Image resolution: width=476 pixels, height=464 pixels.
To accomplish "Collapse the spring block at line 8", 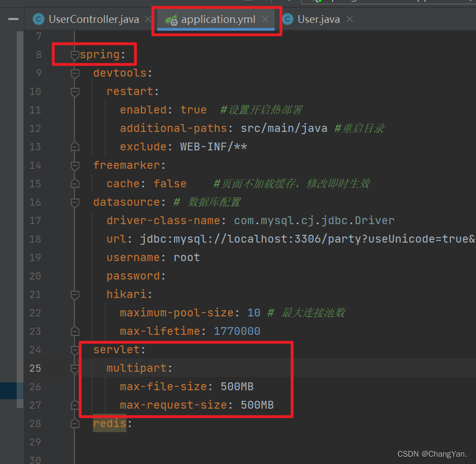I will [74, 54].
